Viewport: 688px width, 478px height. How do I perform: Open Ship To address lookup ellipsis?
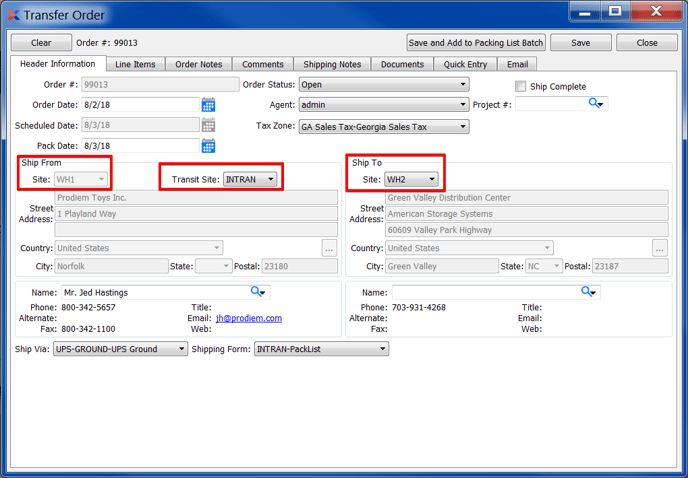[659, 248]
